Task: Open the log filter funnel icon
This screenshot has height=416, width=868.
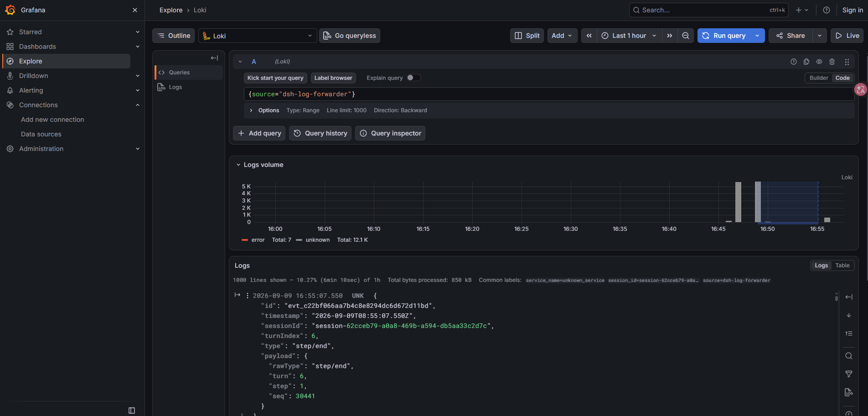Action: click(x=849, y=374)
